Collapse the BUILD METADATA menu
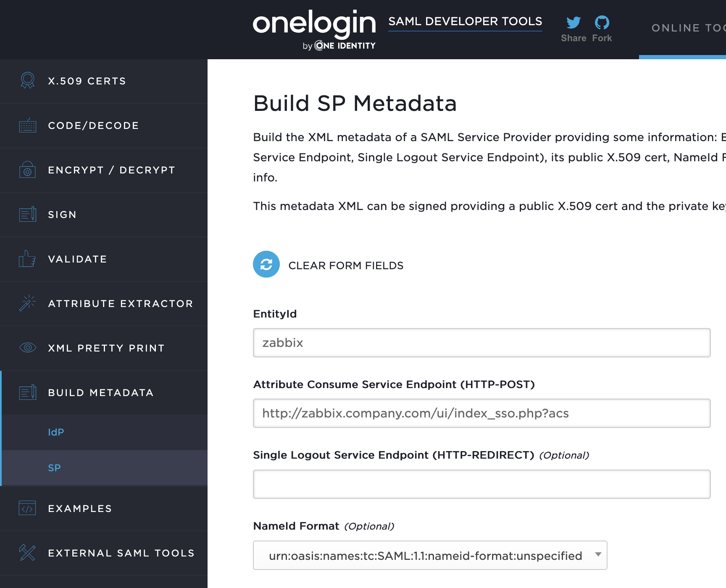The height and width of the screenshot is (588, 726). click(x=104, y=393)
